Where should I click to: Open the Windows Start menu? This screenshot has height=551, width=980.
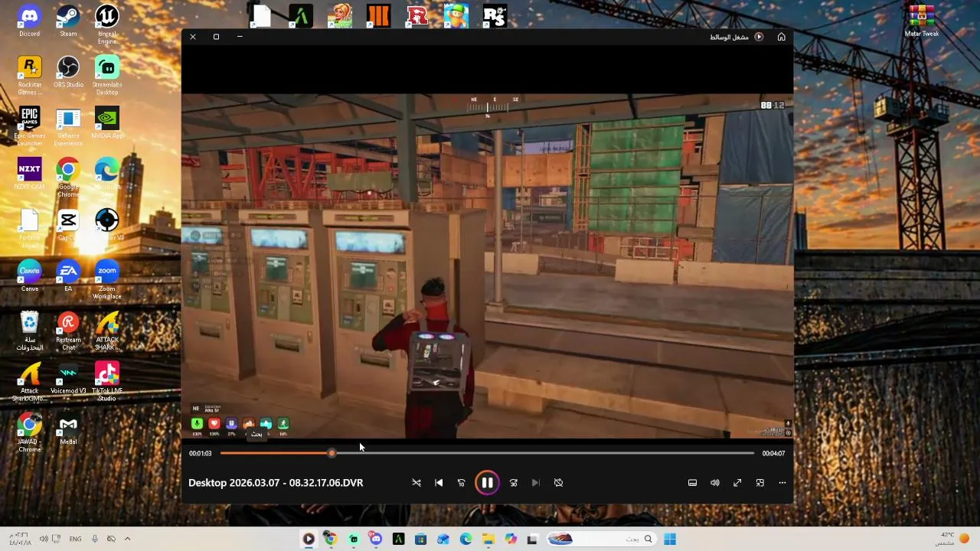point(670,539)
